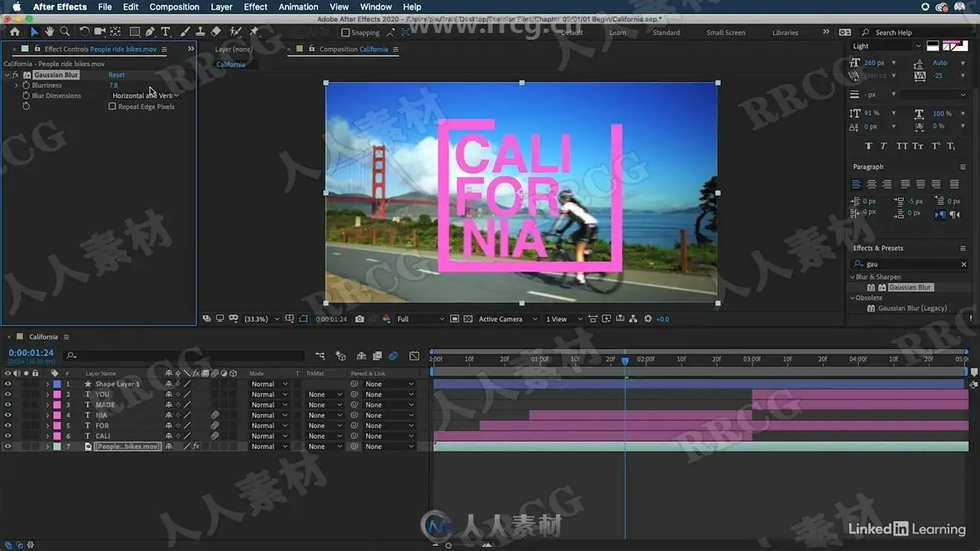Screen dimensions: 980x551
Task: Open the Composition menu
Action: tap(174, 7)
